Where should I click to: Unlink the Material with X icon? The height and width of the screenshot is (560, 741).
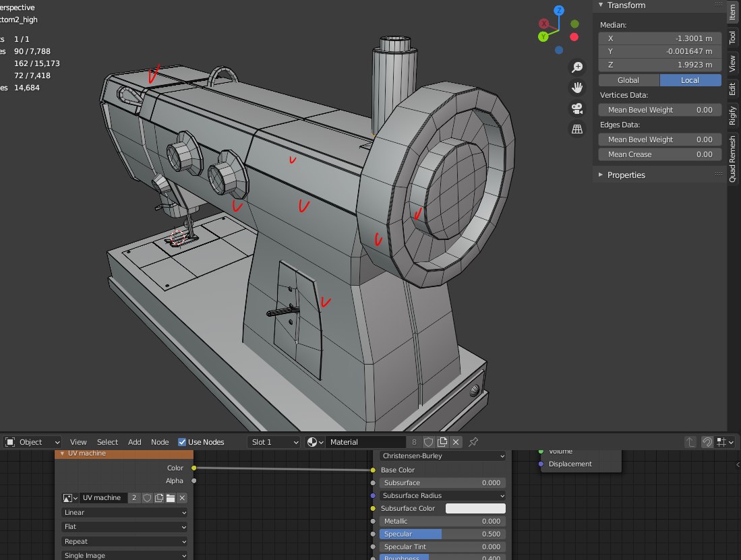click(456, 442)
